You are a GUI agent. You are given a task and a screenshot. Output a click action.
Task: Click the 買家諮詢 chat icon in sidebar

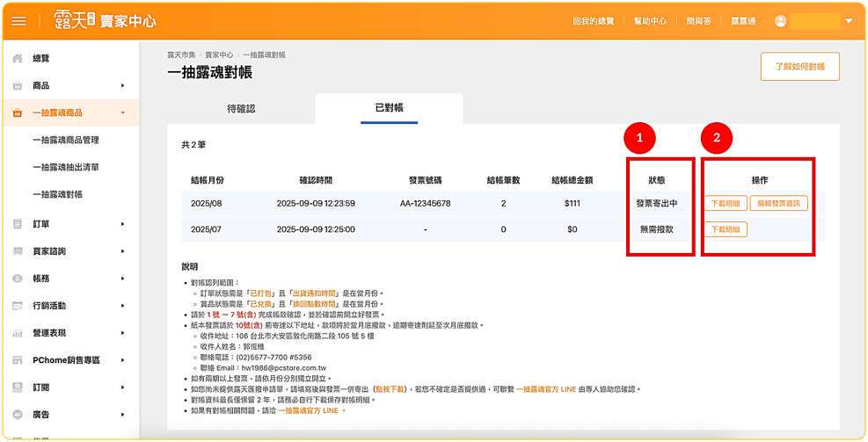click(18, 251)
